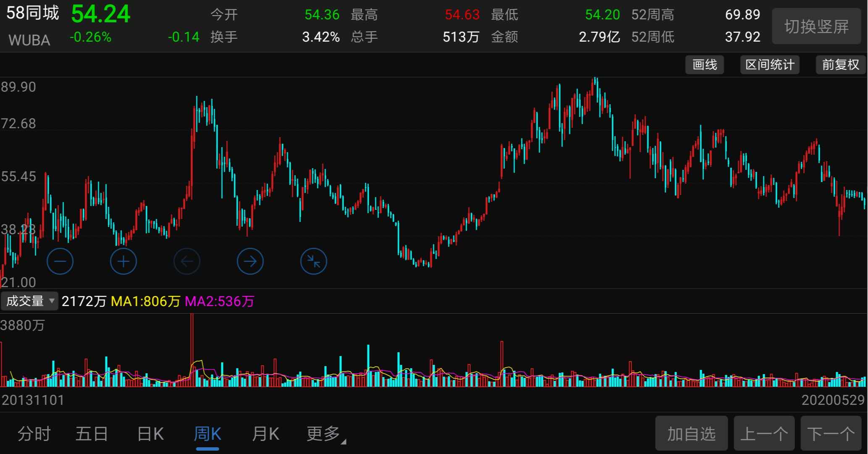Zoom in the chart with the plus icon

pos(123,261)
